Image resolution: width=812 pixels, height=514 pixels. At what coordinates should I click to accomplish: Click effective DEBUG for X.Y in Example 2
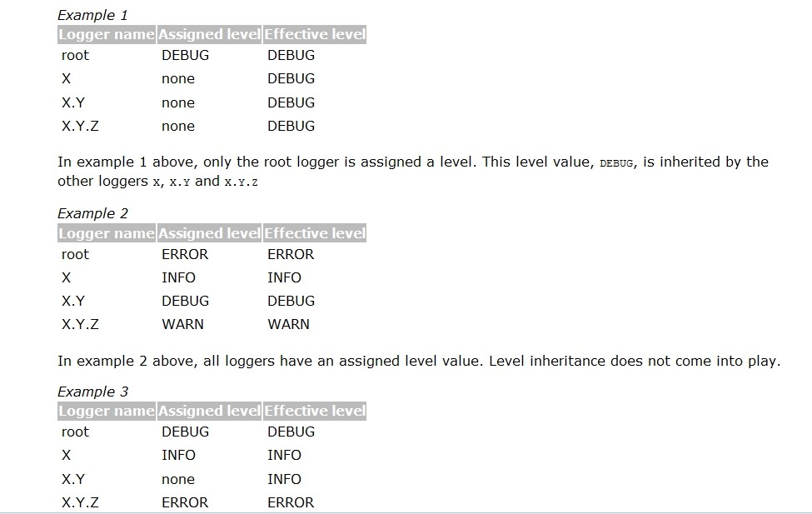[x=291, y=301]
